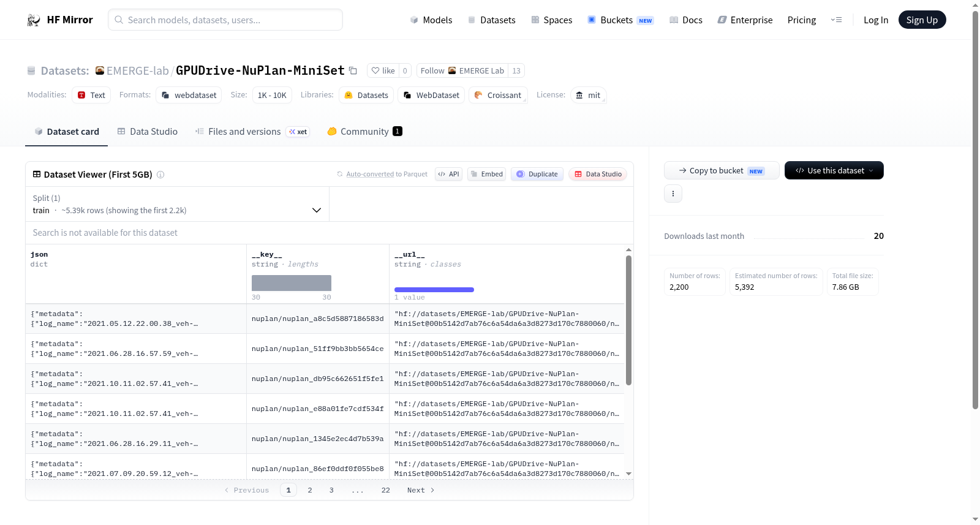Select row nuplan/nuplan_a8c5d5887186583d
This screenshot has height=525, width=980.
pos(325,319)
